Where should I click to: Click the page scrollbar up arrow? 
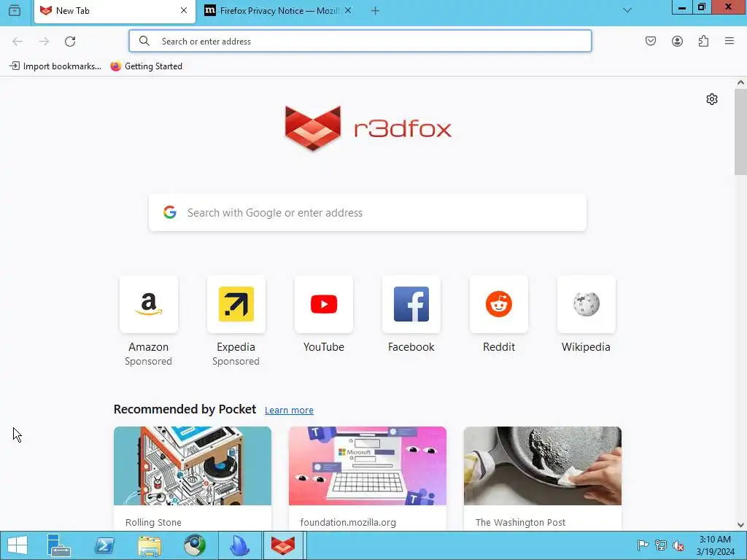740,82
